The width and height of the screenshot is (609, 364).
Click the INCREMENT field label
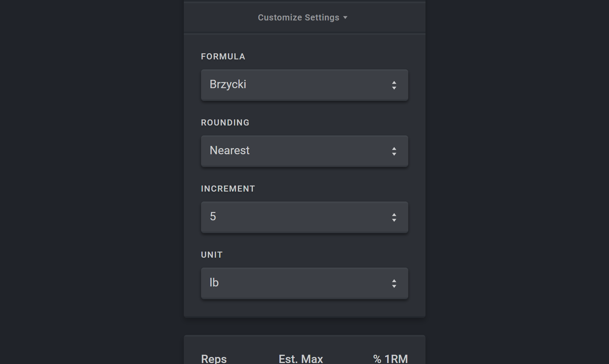tap(228, 189)
